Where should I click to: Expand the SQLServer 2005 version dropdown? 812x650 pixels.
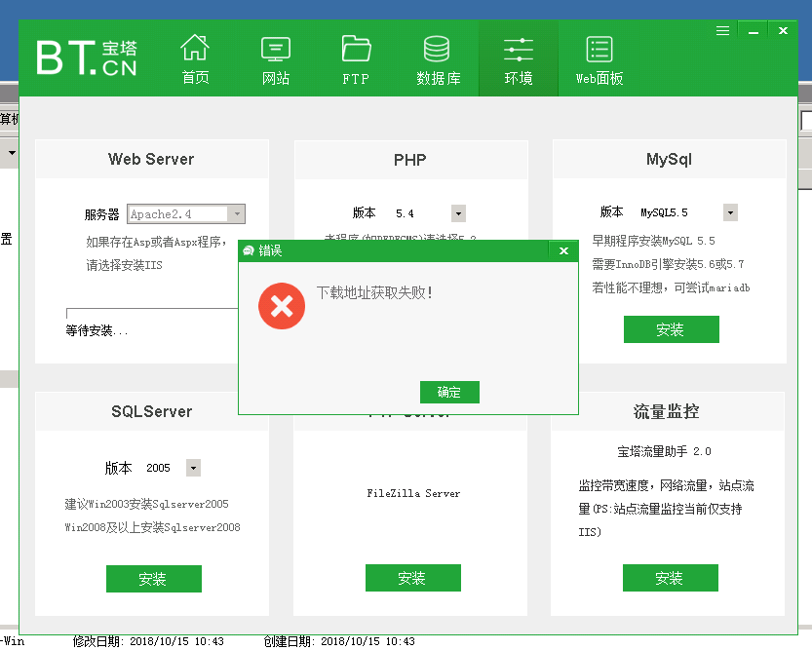tap(193, 468)
